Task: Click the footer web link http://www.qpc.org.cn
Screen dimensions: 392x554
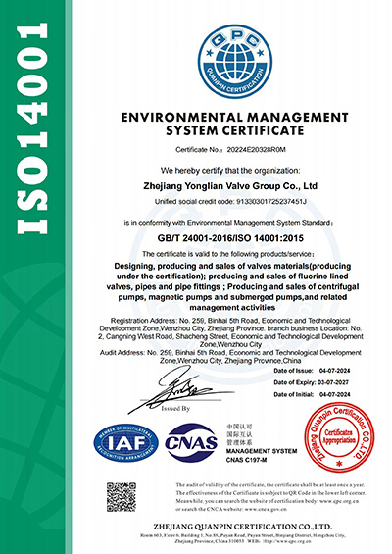Action: tap(288, 541)
